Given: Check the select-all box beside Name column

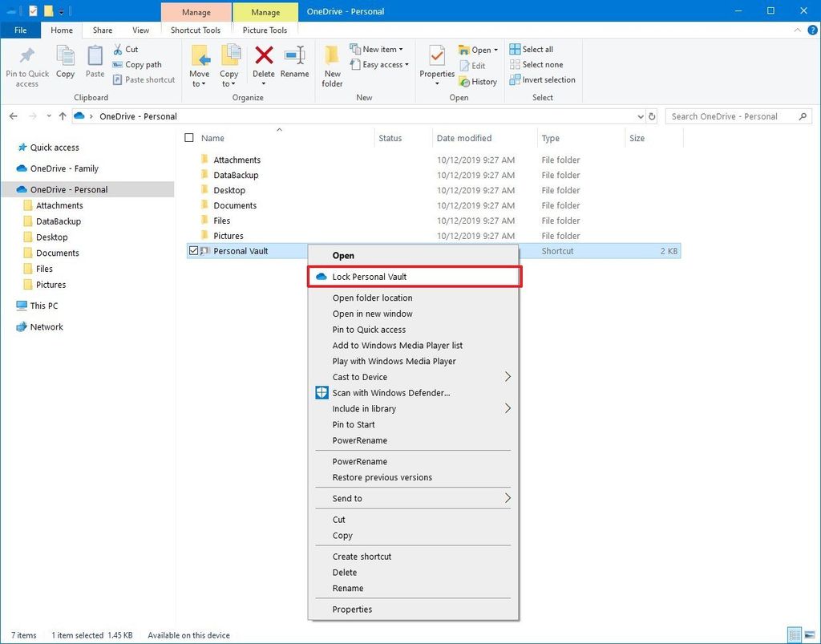Looking at the screenshot, I should click(x=189, y=137).
